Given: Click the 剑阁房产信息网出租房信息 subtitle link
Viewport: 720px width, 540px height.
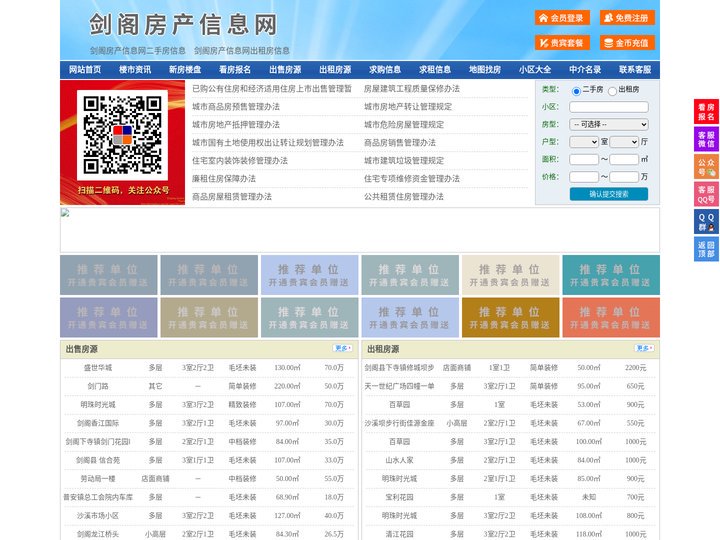Looking at the screenshot, I should pos(242,51).
